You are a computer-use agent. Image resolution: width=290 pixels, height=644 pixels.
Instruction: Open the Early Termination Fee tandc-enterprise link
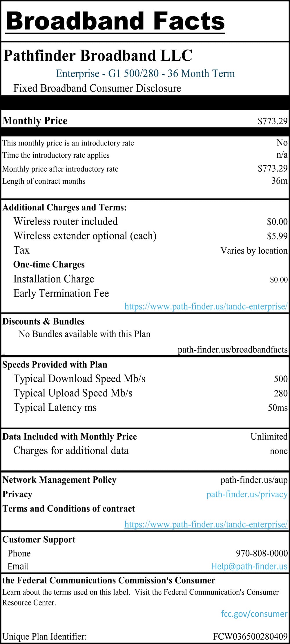[x=206, y=306]
